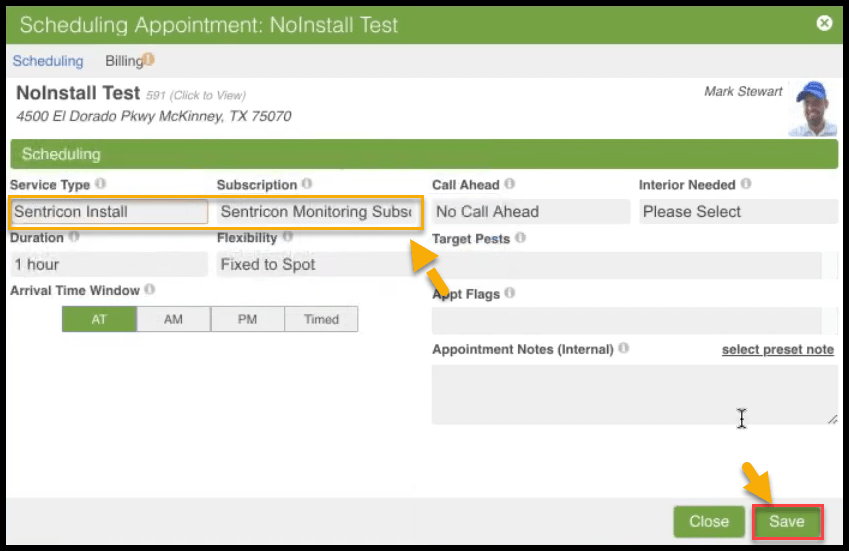The width and height of the screenshot is (849, 551).
Task: Expand the Interior Needed Please Select dropdown
Action: pos(737,212)
